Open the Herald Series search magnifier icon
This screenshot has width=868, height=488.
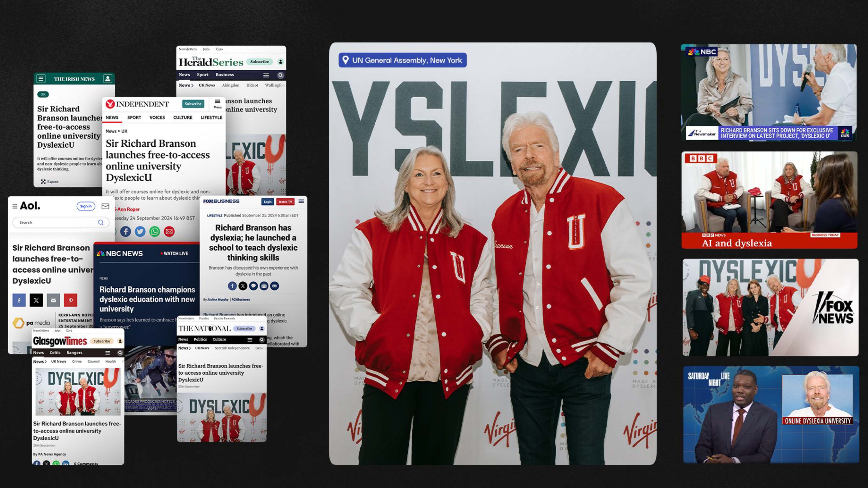(x=280, y=75)
